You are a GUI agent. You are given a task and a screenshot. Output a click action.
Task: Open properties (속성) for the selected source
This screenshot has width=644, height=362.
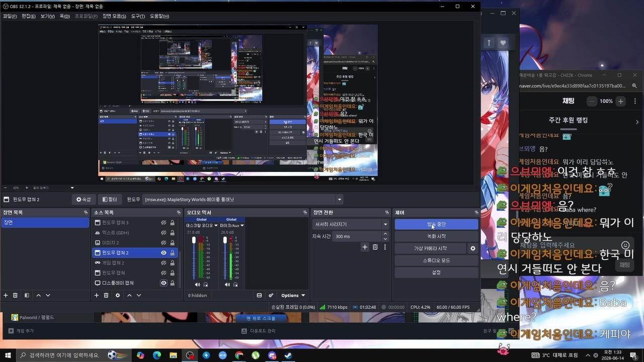point(84,200)
